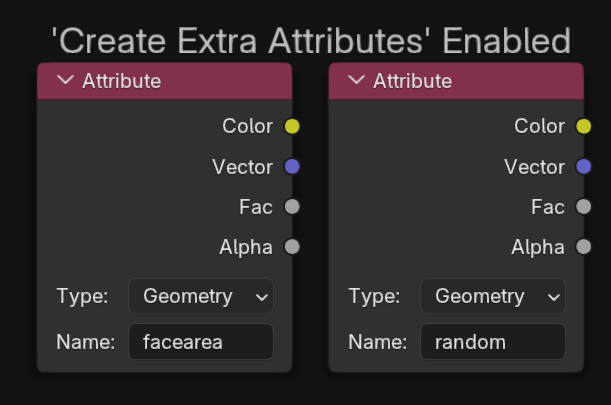The image size is (611, 405).
Task: Click Color output socket on facearea node
Action: tap(292, 126)
